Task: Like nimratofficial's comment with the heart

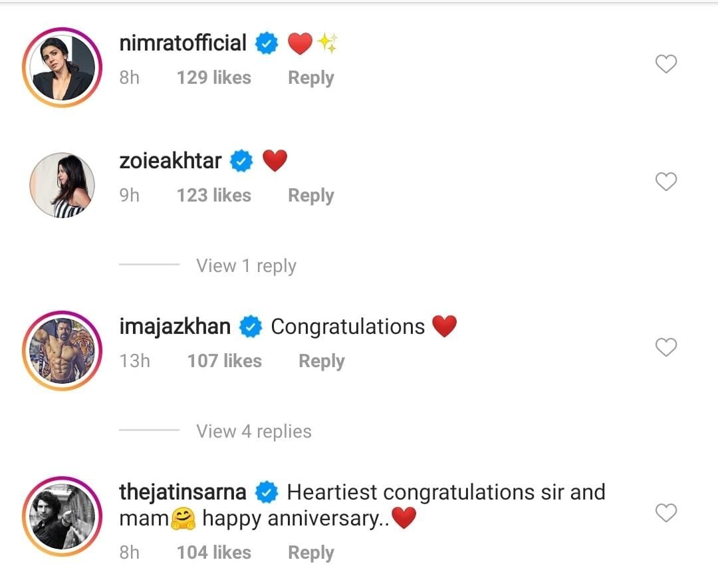Action: click(666, 64)
